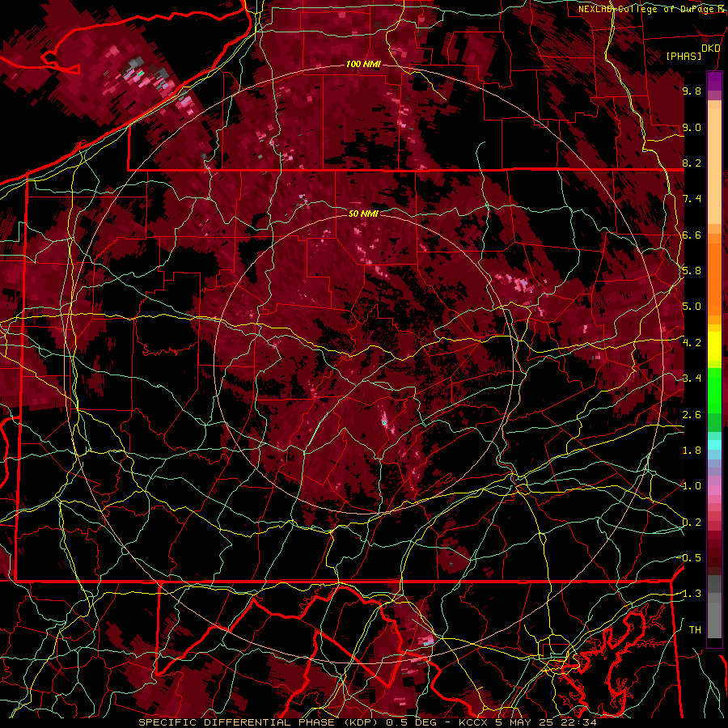Click the 22:34 timestamp in caption

[578, 722]
